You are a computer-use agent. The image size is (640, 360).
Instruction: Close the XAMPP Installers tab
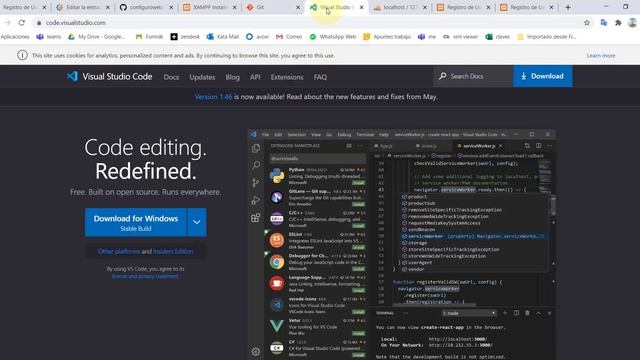click(234, 7)
